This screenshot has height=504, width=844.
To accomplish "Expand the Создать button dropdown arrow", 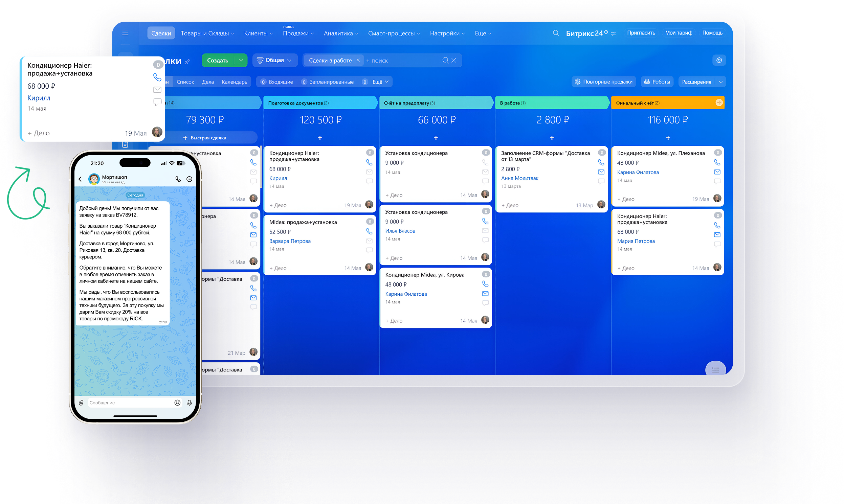I will click(241, 61).
